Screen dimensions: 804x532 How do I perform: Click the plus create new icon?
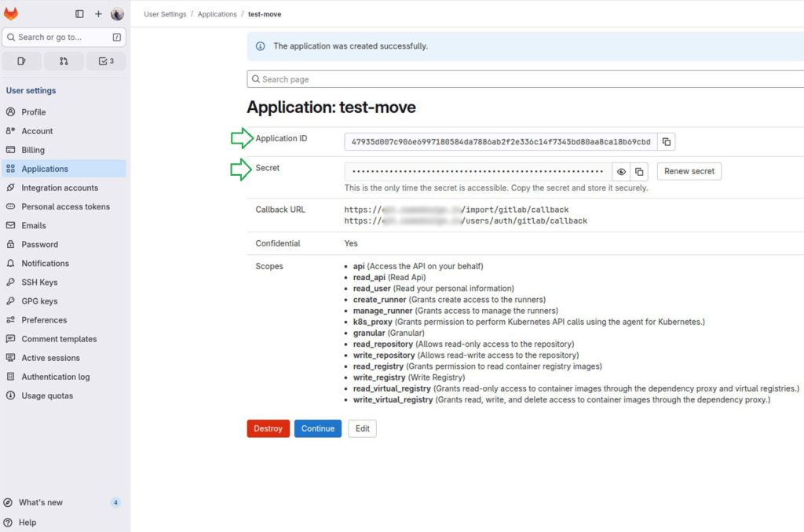click(x=98, y=14)
